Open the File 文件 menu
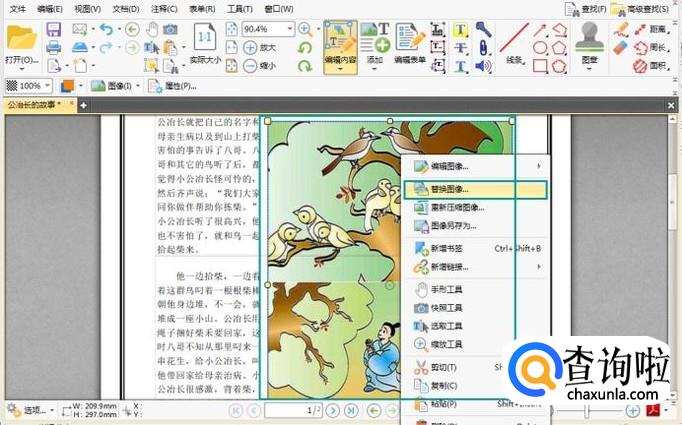 [17, 9]
